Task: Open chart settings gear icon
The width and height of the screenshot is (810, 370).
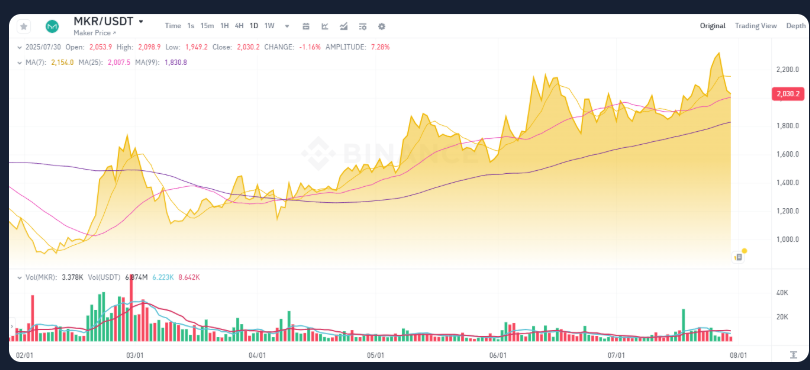Action: tap(382, 26)
